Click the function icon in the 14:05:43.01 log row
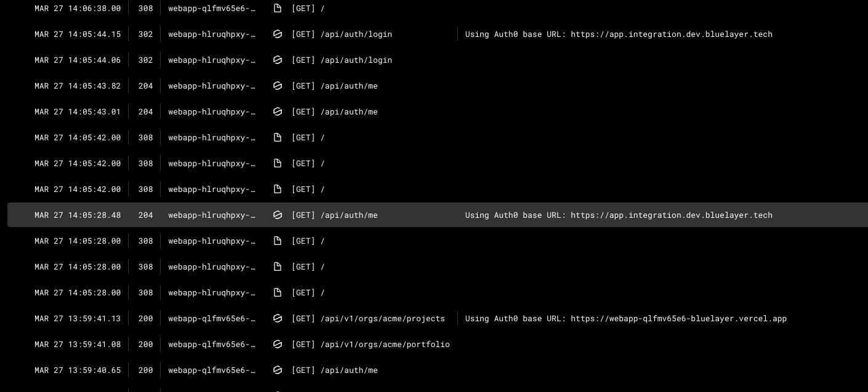 [277, 112]
